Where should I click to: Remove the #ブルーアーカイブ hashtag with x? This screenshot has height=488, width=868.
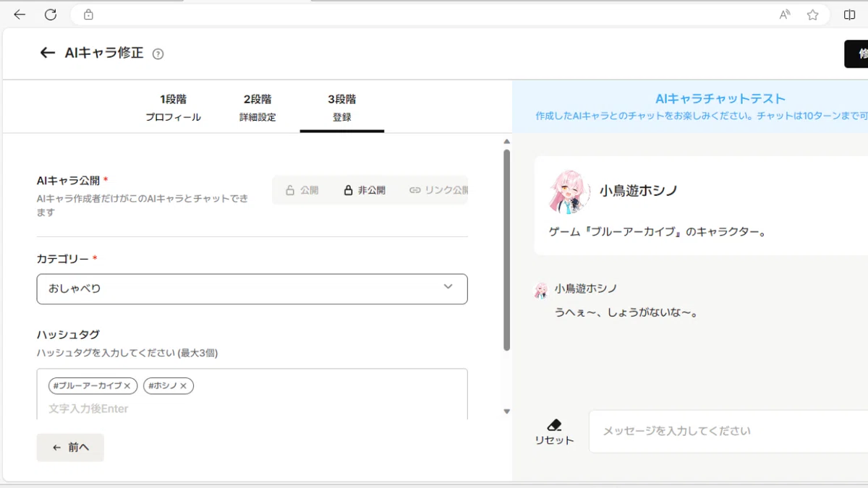(x=127, y=386)
